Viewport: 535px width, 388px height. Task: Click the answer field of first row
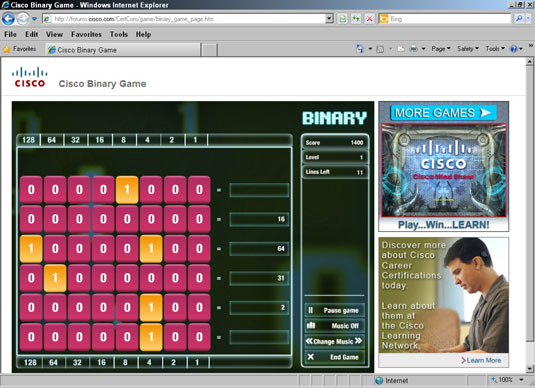[x=259, y=190]
